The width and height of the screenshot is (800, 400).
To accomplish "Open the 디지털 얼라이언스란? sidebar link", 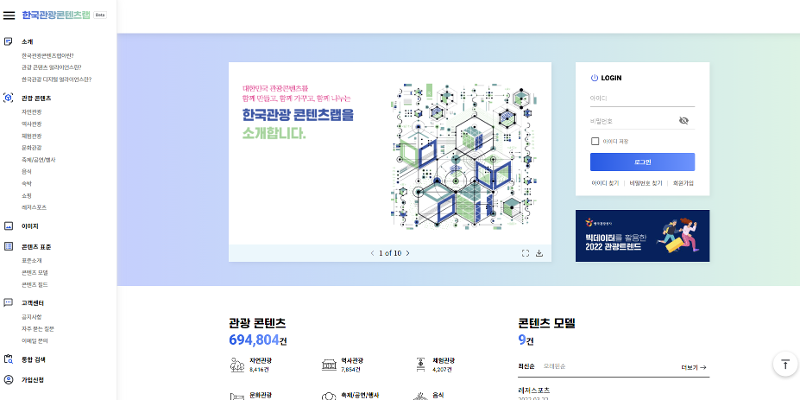I will 57,79.
